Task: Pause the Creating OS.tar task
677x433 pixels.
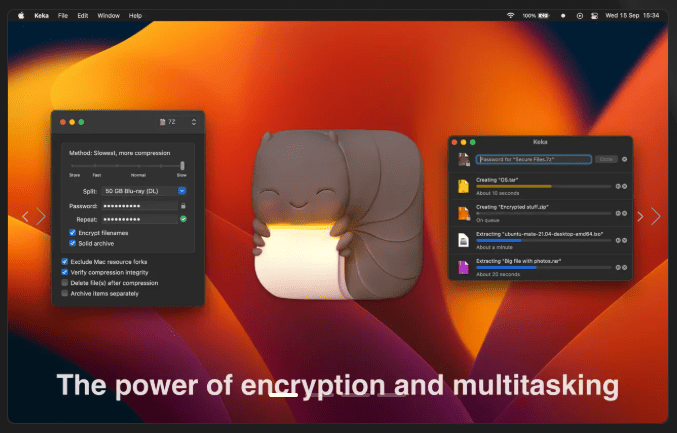Action: (x=618, y=186)
